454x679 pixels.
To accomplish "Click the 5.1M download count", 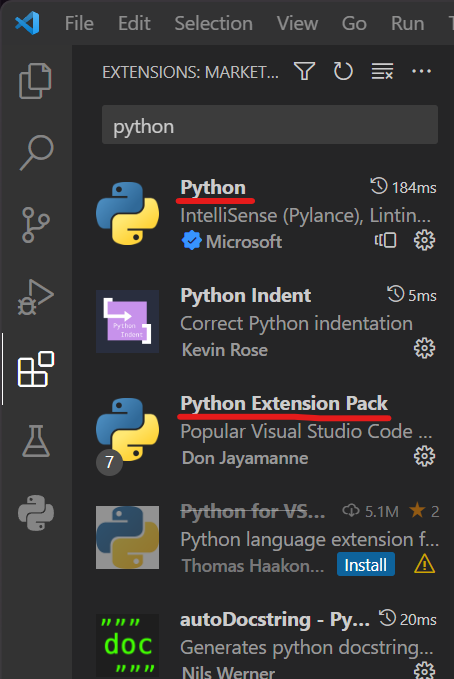I will tap(370, 511).
